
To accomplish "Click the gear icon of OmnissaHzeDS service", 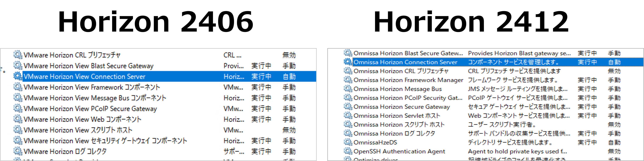I will tap(348, 142).
